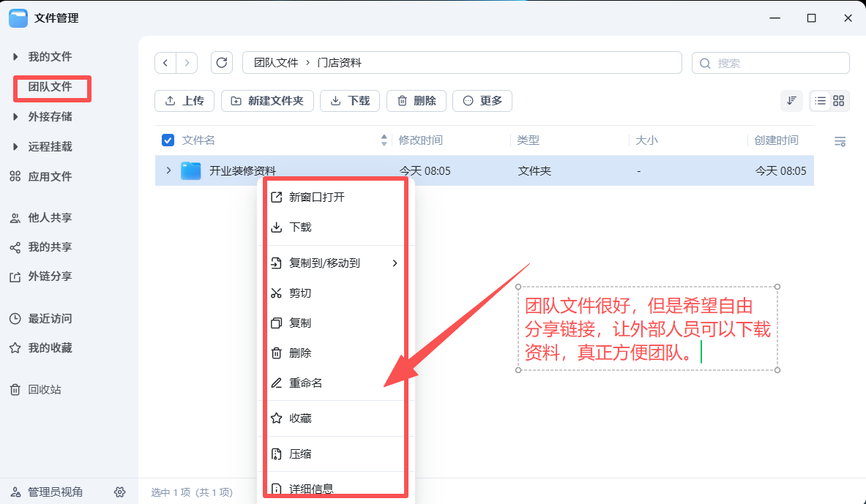Viewport: 866px width, 504px height.
Task: Focus the 搜索 search input field
Action: click(x=770, y=63)
